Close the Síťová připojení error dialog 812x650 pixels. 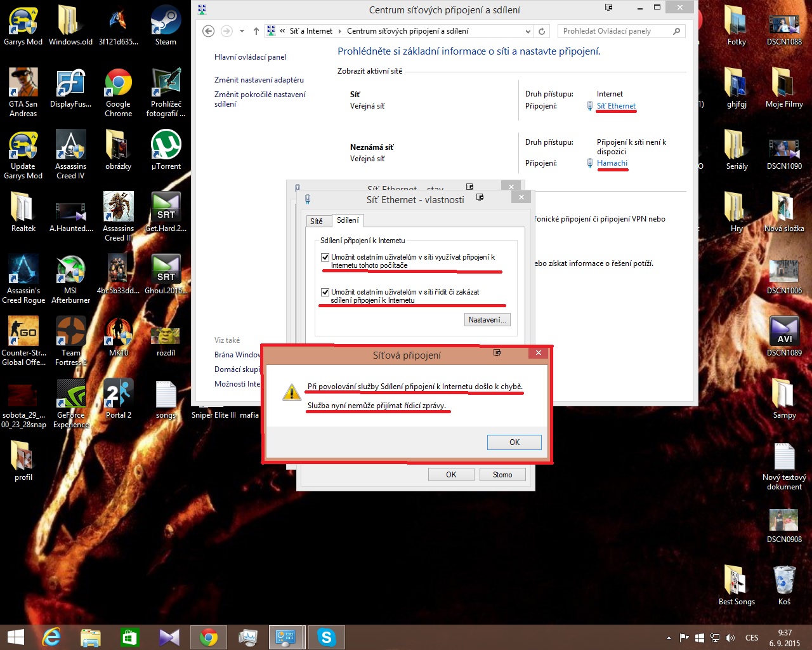point(538,353)
